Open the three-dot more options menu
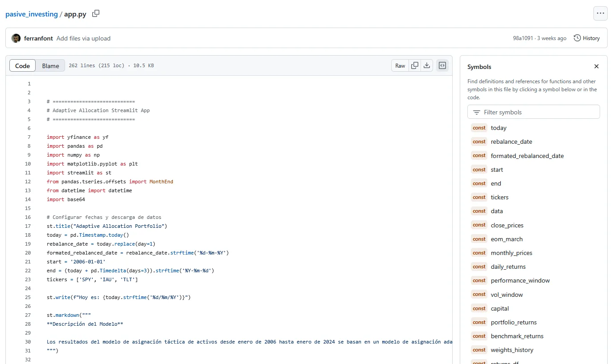The width and height of the screenshot is (613, 364). [x=600, y=13]
